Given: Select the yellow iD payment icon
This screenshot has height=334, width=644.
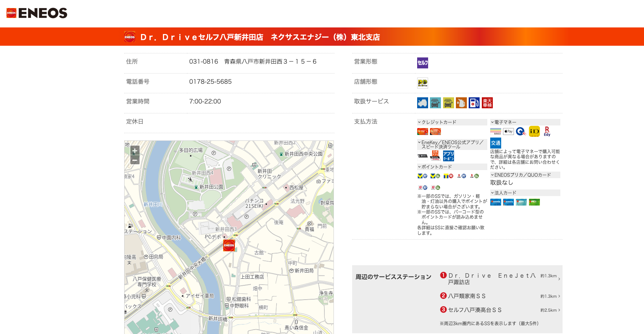Looking at the screenshot, I should click(x=534, y=131).
